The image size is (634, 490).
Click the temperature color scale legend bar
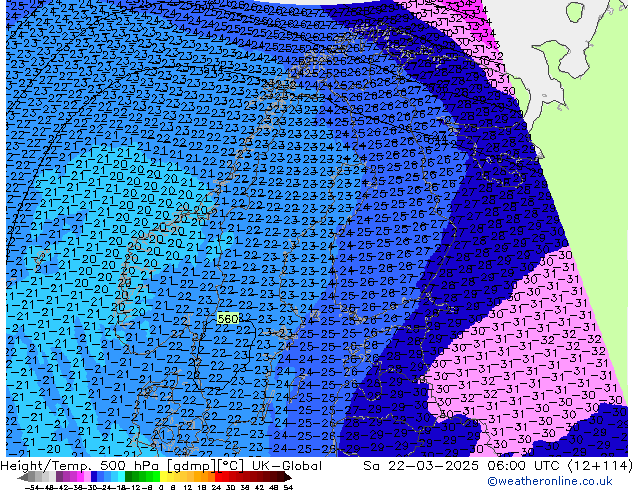154,477
